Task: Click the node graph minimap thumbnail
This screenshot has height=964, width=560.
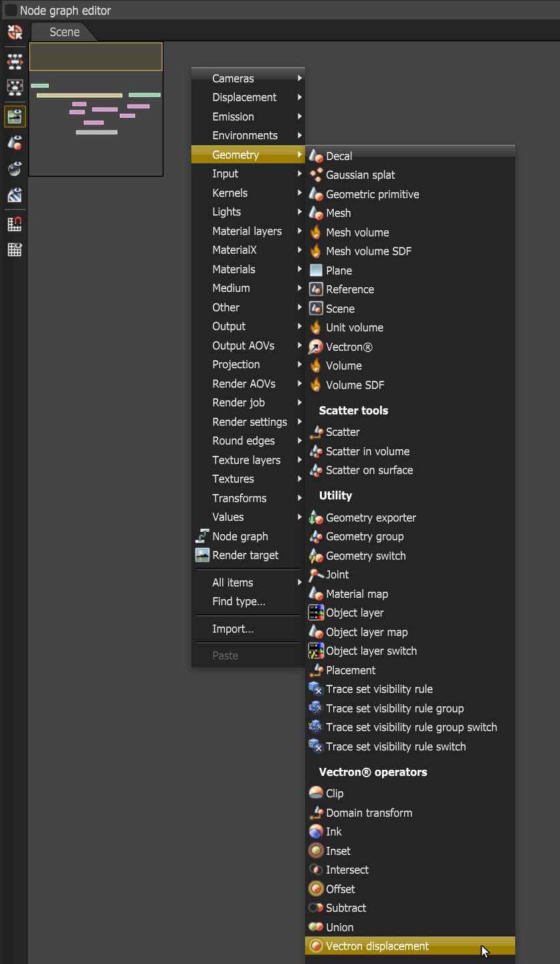Action: [x=96, y=109]
